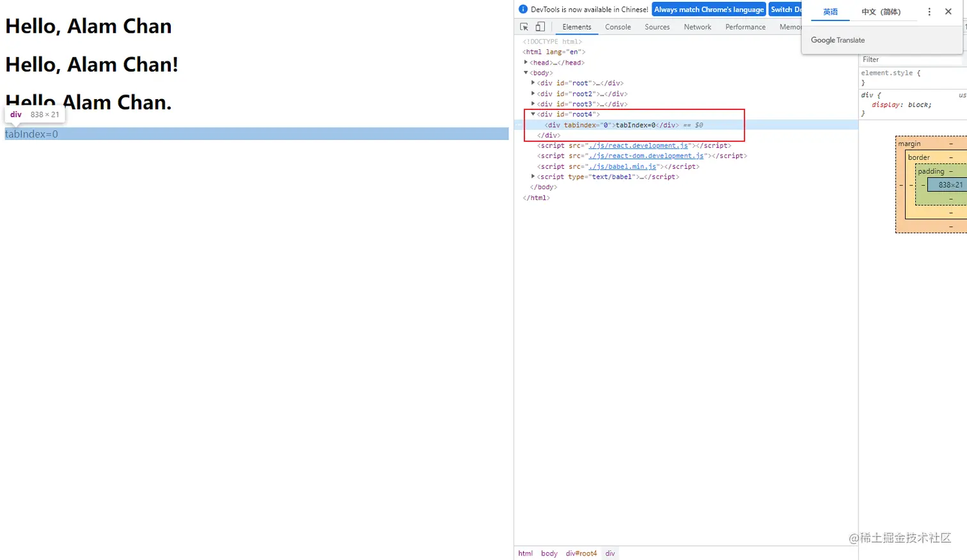Click Always match Chrome's language button
Viewport: 967px width, 560px height.
(709, 10)
